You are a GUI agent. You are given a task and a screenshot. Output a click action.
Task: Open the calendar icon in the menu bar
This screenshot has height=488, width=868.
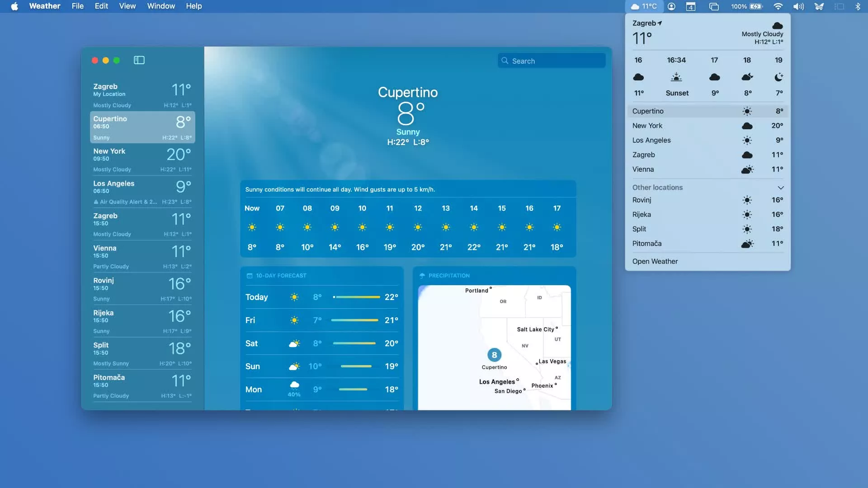[691, 6]
